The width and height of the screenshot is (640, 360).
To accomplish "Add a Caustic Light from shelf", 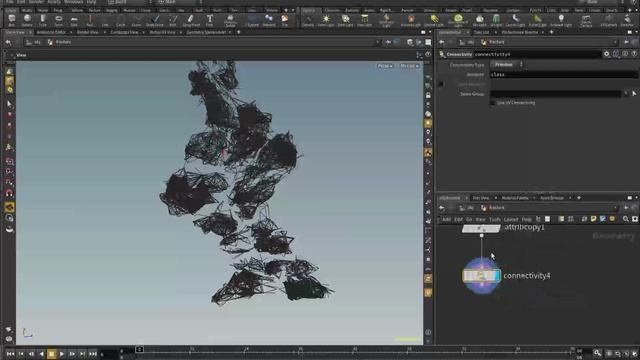I will (x=515, y=20).
